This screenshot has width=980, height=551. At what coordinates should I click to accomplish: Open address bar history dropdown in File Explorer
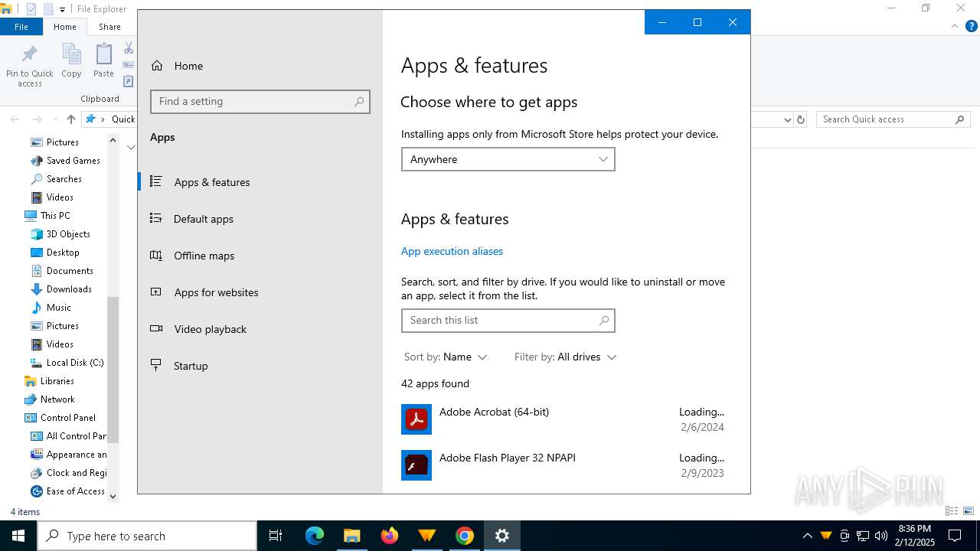tap(787, 119)
